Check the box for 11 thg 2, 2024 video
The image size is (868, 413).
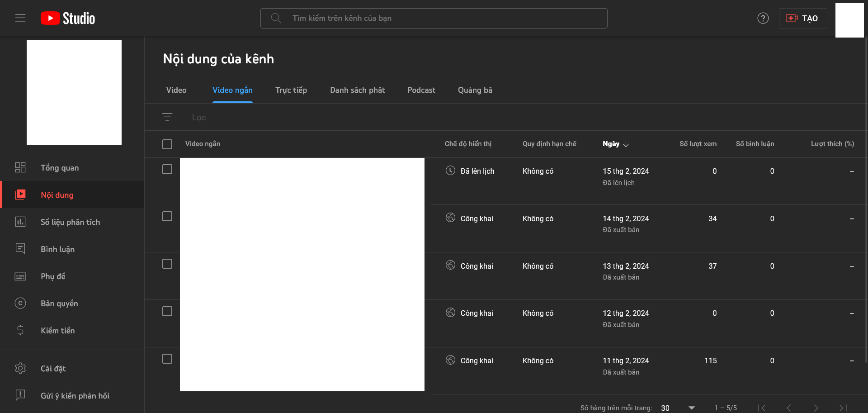(x=167, y=359)
